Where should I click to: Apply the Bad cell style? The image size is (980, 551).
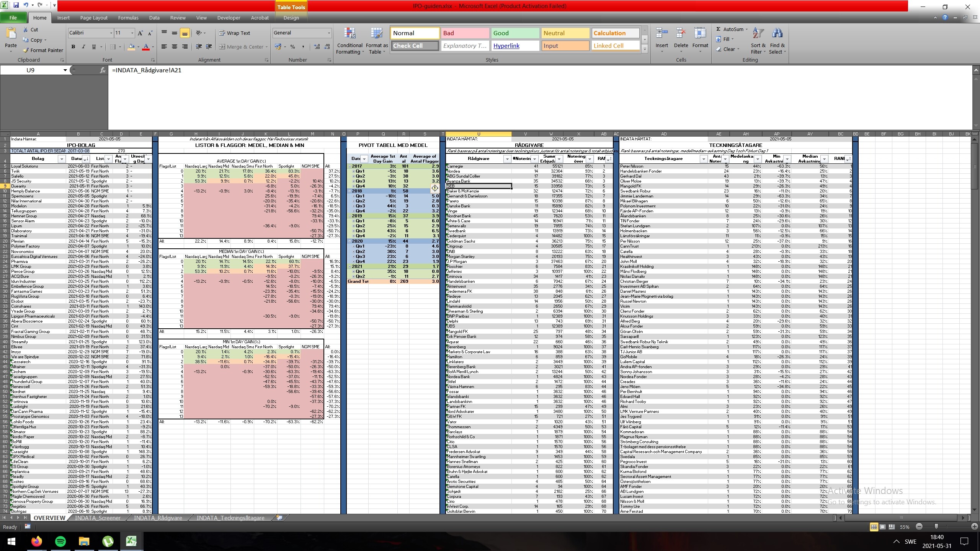point(465,33)
